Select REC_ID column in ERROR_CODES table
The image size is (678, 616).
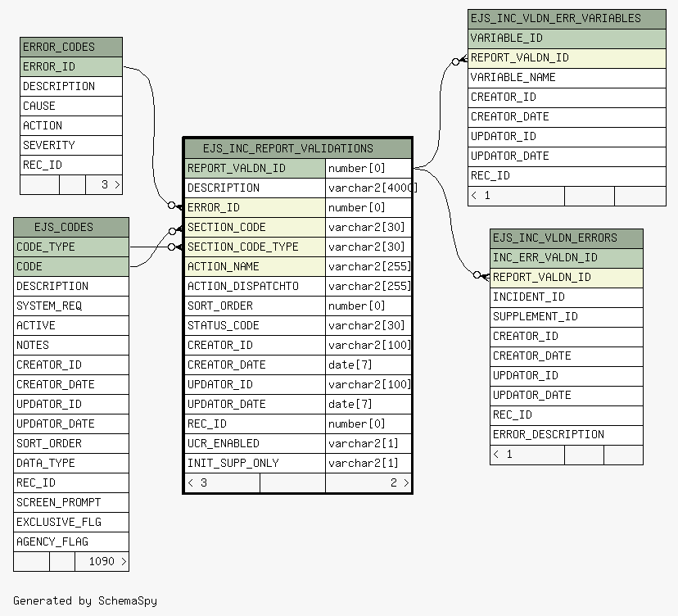71,165
